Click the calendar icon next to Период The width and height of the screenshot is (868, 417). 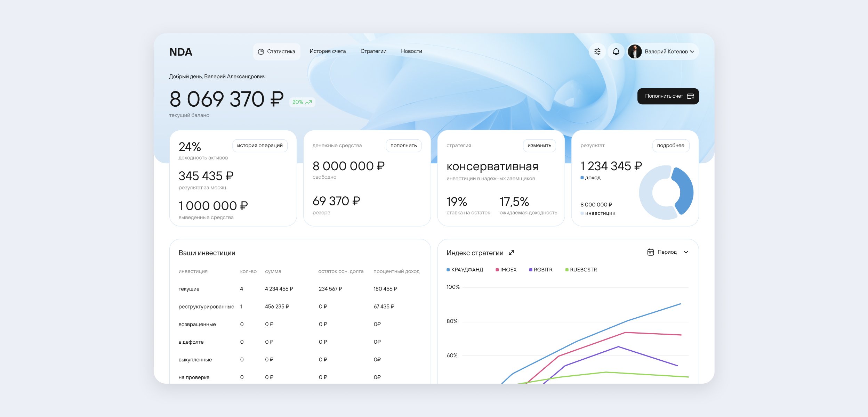pos(650,252)
